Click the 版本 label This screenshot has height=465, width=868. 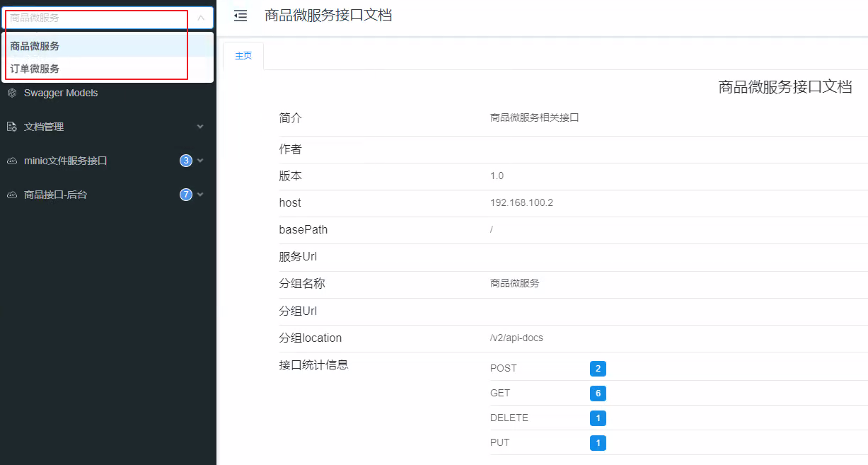[x=291, y=176]
